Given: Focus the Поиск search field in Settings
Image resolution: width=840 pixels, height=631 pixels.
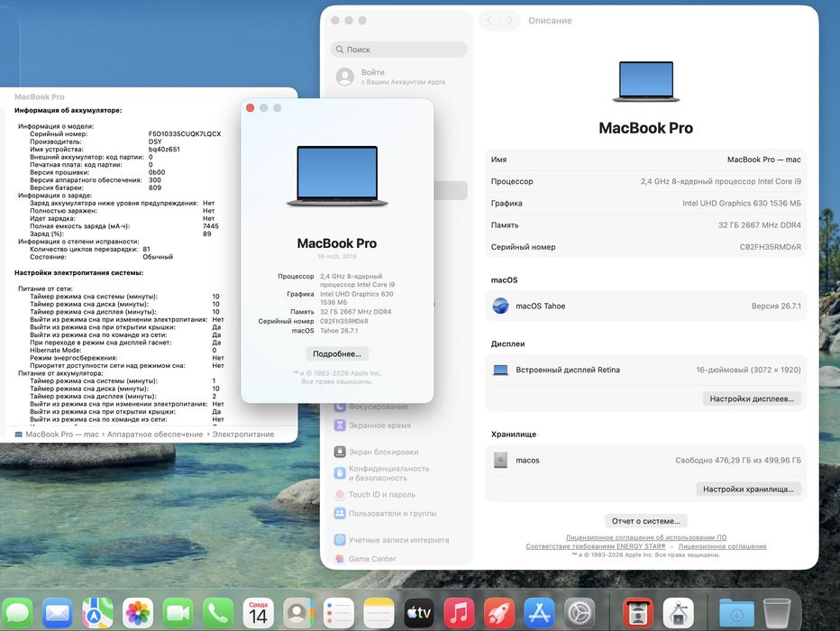Looking at the screenshot, I should point(399,50).
